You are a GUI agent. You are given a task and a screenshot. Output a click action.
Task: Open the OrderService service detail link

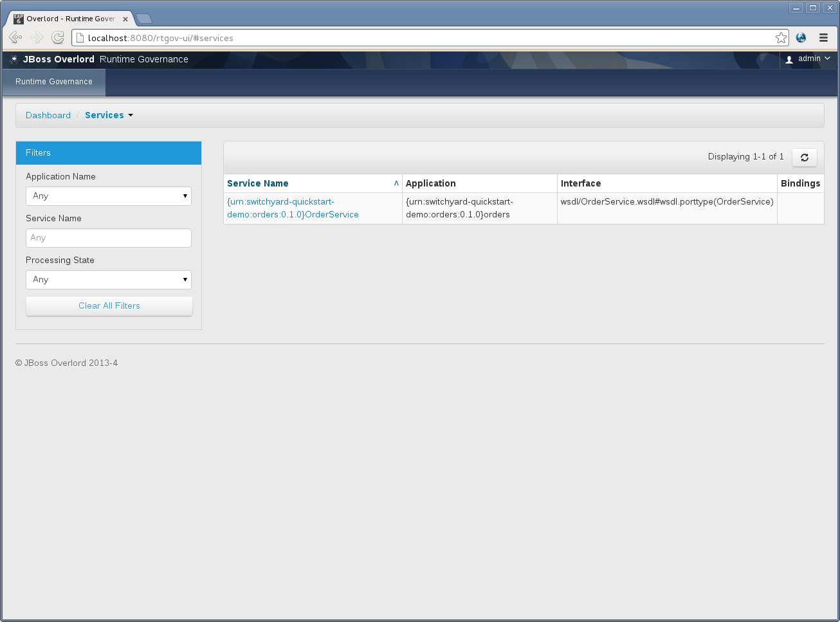[x=293, y=208]
